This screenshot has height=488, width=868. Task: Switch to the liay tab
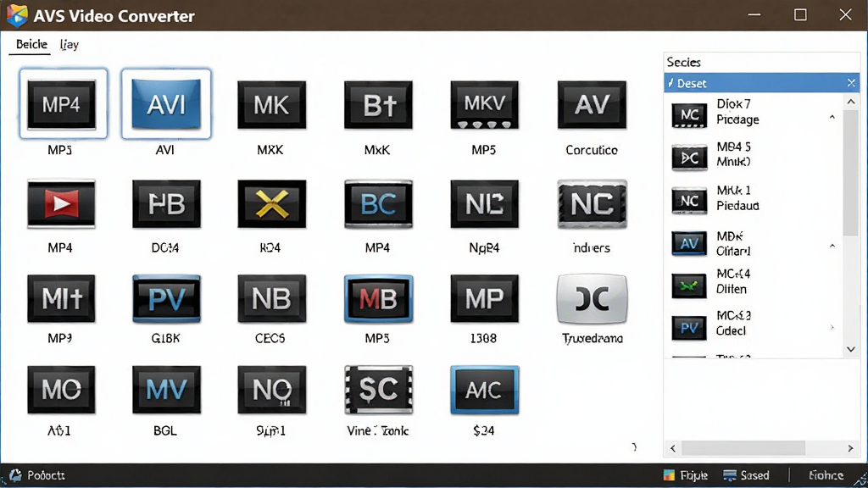70,44
